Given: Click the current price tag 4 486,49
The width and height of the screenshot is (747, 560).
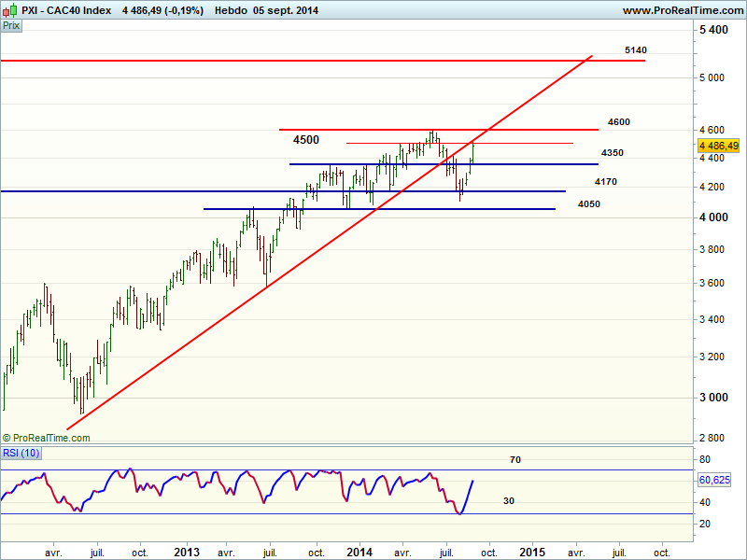Looking at the screenshot, I should click(x=718, y=146).
